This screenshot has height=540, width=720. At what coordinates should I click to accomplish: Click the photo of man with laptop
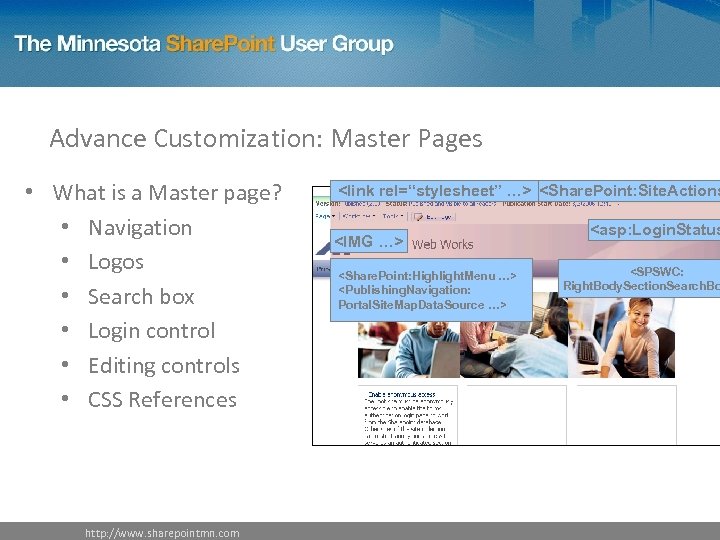click(409, 350)
